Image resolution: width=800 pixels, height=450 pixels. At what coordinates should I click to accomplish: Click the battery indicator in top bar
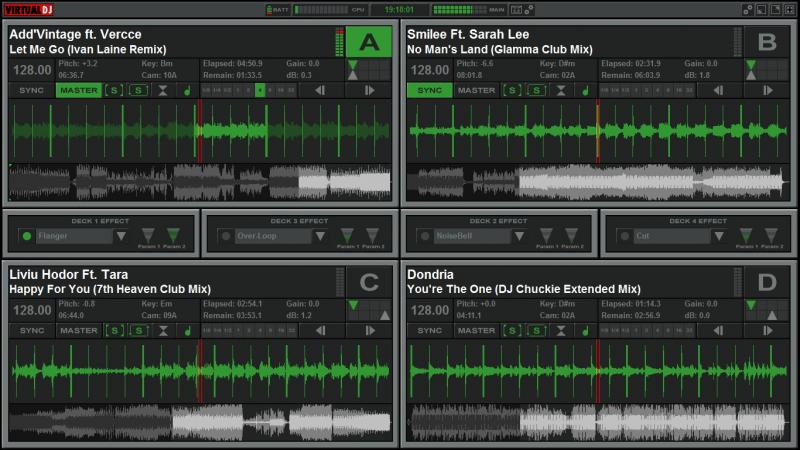pyautogui.click(x=278, y=10)
